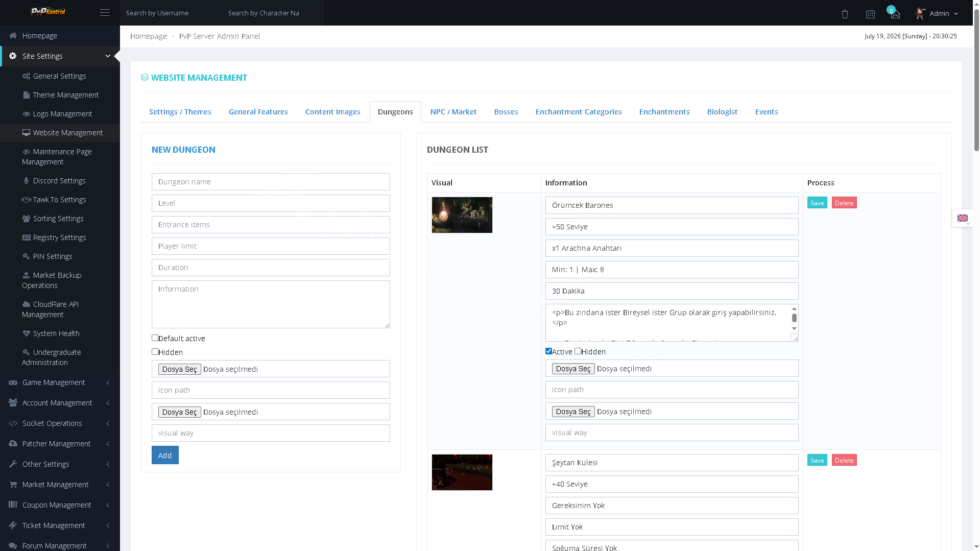Viewport: 980px width, 551px height.
Task: Click the Game Management gamepad icon
Action: click(13, 382)
